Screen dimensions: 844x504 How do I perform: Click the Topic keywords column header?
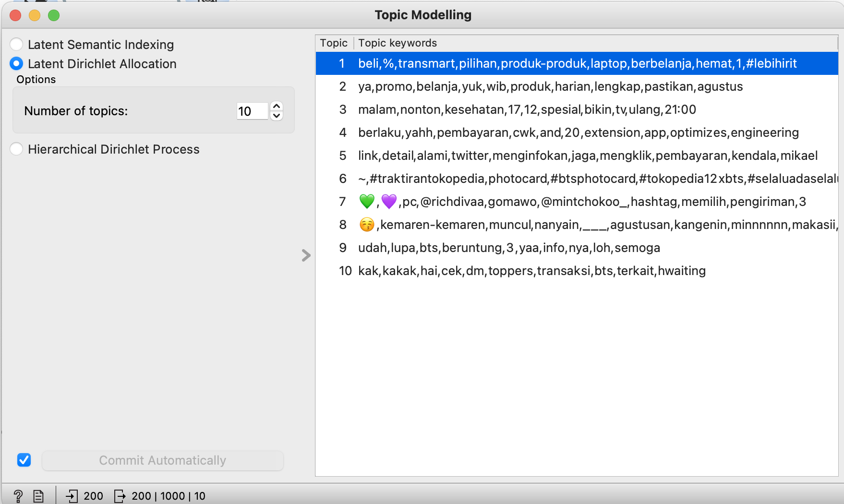(x=596, y=43)
